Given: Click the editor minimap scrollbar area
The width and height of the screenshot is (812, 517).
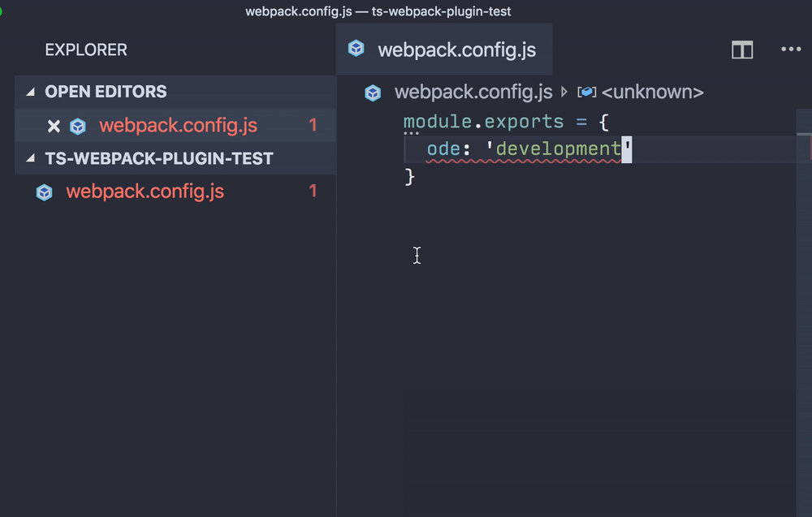Looking at the screenshot, I should (804, 312).
